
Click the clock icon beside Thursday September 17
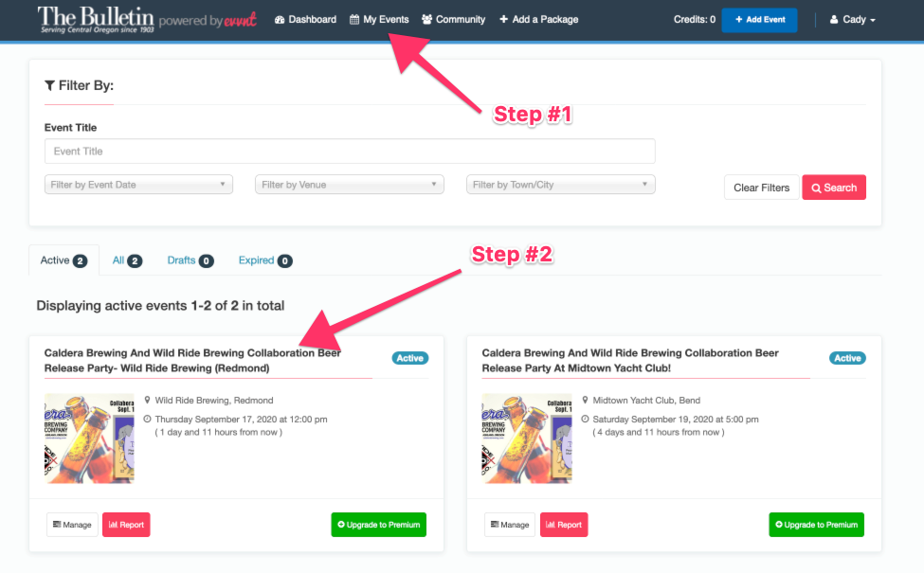coord(147,419)
